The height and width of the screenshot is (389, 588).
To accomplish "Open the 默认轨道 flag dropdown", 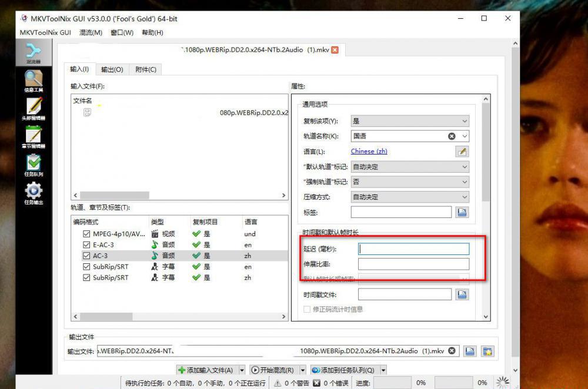I will (x=410, y=167).
